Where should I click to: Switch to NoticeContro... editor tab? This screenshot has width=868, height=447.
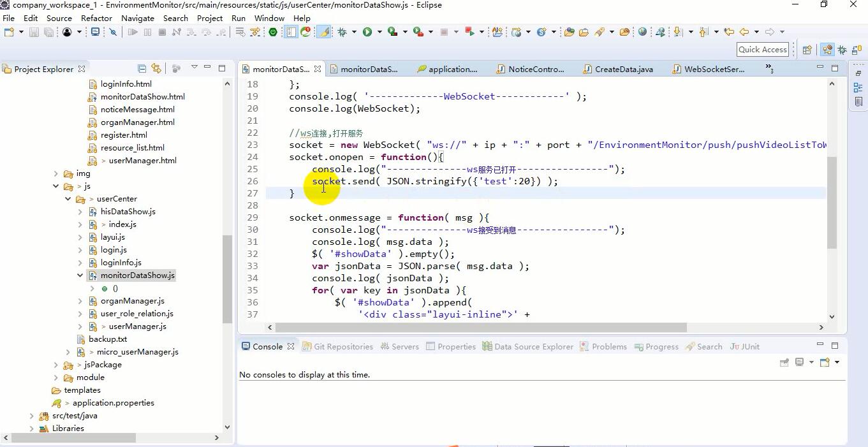point(529,69)
